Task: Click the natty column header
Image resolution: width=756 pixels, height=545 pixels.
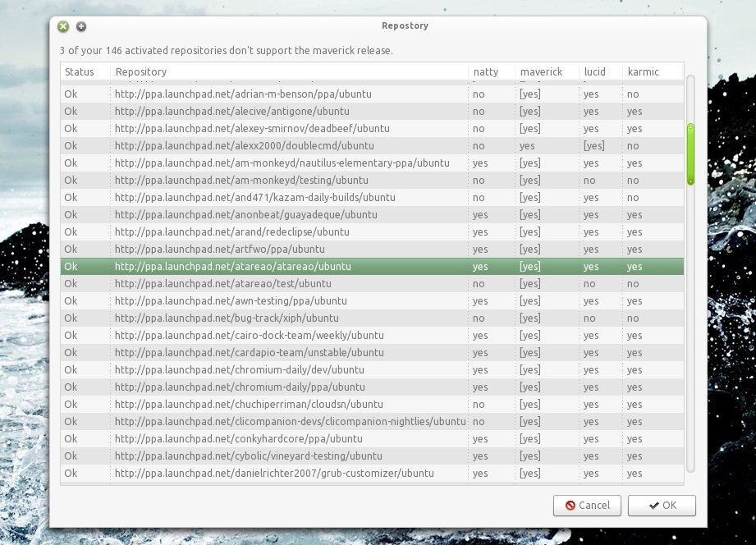Action: (x=491, y=72)
